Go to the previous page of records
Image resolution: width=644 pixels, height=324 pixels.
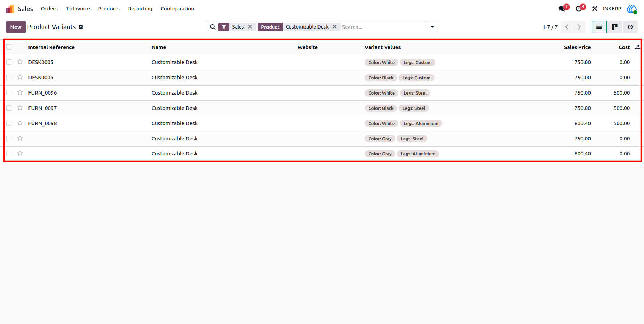(567, 27)
